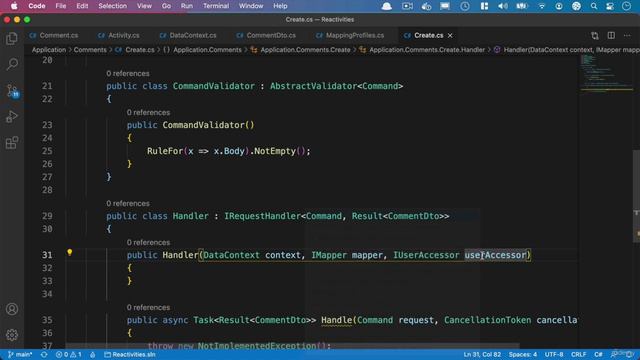Viewport: 640px width, 360px height.
Task: Open the Terminal menu
Action: tap(216, 6)
